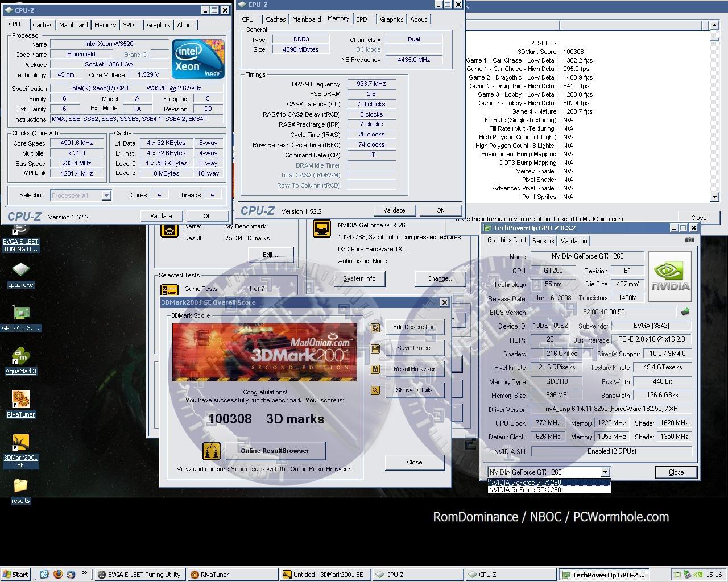The image size is (728, 582).
Task: Click the System Info button in 3DMark
Action: 359,279
